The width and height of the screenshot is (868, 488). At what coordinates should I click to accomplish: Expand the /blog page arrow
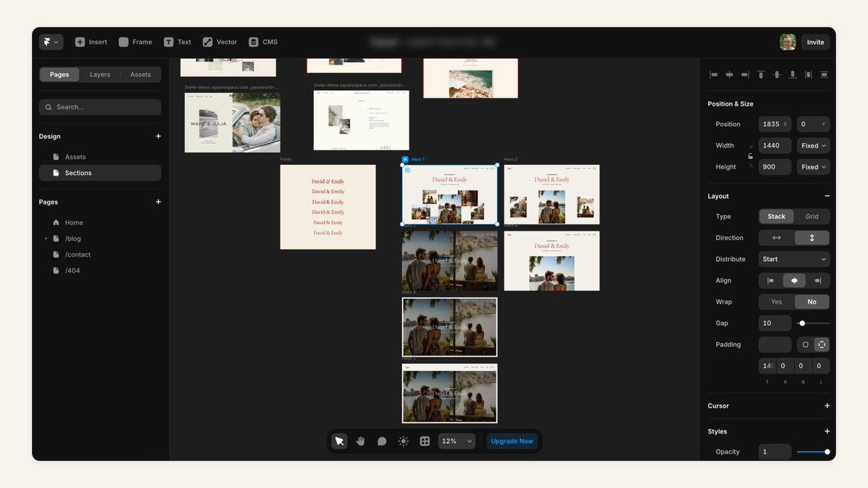(46, 239)
